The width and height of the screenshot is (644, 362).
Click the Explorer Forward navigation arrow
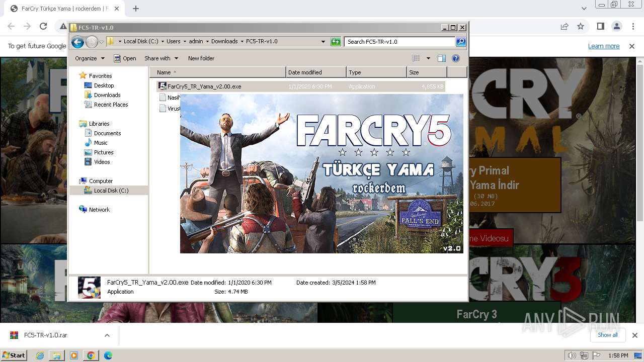92,42
